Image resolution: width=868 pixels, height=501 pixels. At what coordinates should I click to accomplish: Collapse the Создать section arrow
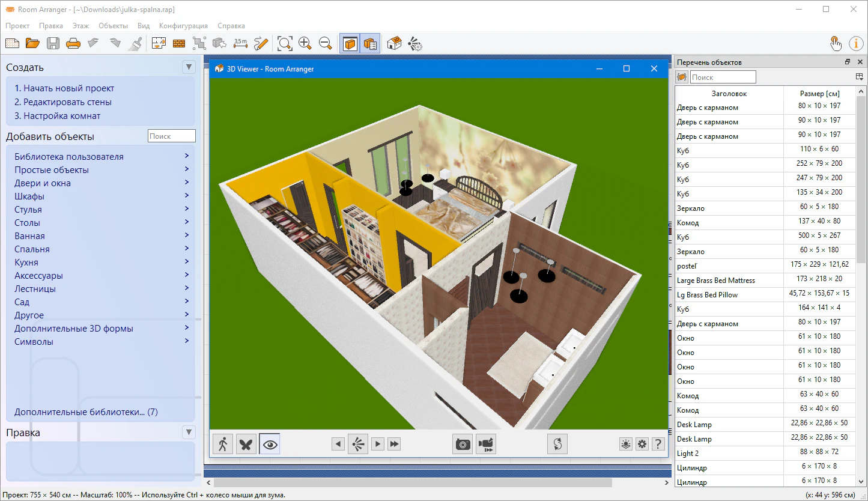[x=189, y=67]
